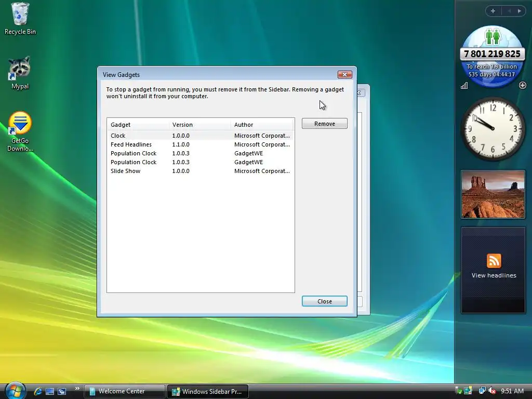Click Safely Remove Hardware tray icon
The width and height of the screenshot is (532, 399).
[x=458, y=391]
